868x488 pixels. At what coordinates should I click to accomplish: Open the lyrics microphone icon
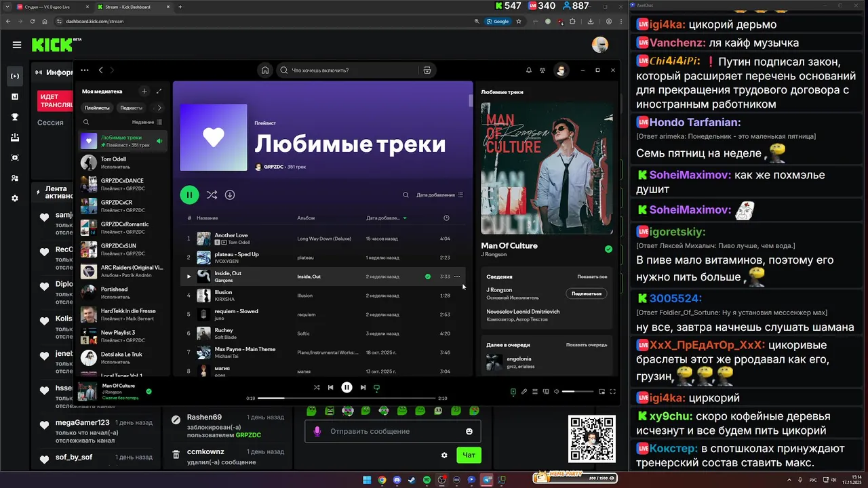click(524, 391)
